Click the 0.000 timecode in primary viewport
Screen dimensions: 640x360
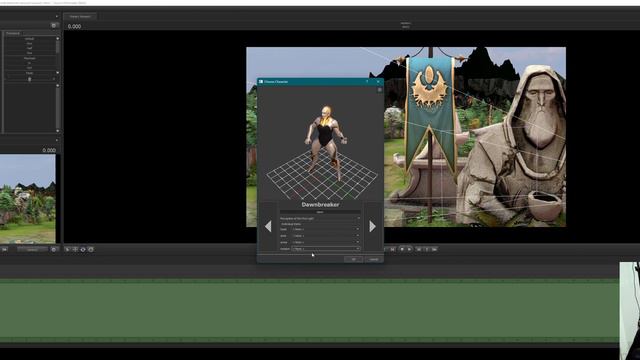coord(74,26)
